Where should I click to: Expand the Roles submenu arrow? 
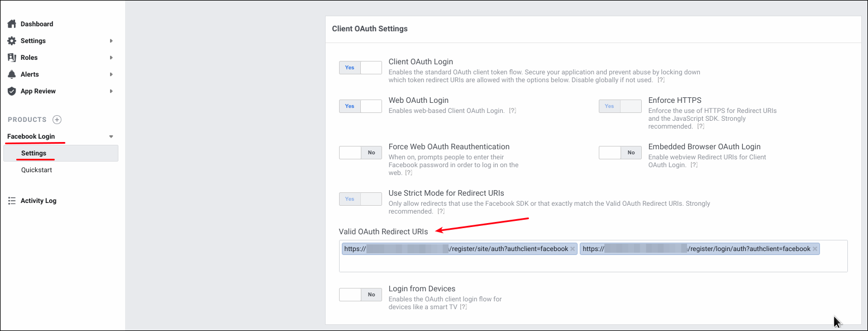[111, 58]
